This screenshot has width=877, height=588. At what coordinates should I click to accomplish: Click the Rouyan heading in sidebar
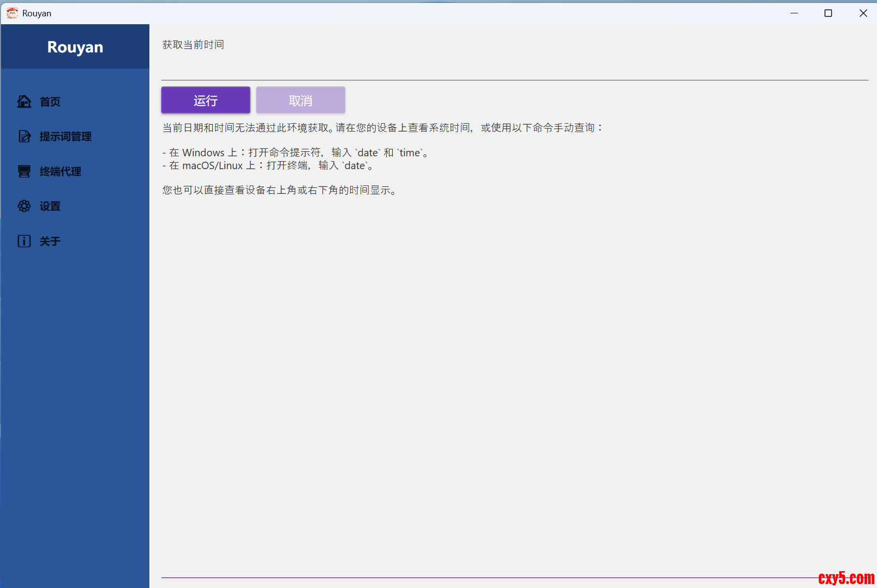point(75,47)
